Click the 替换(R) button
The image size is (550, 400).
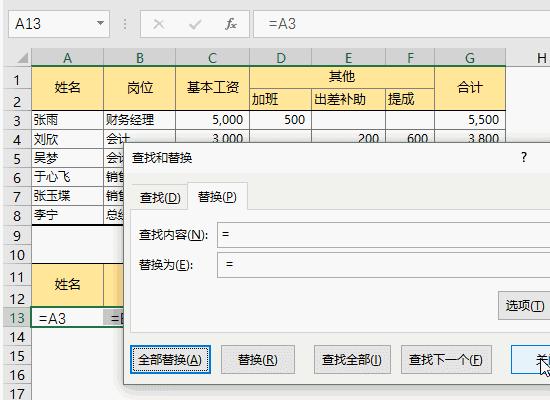point(258,360)
